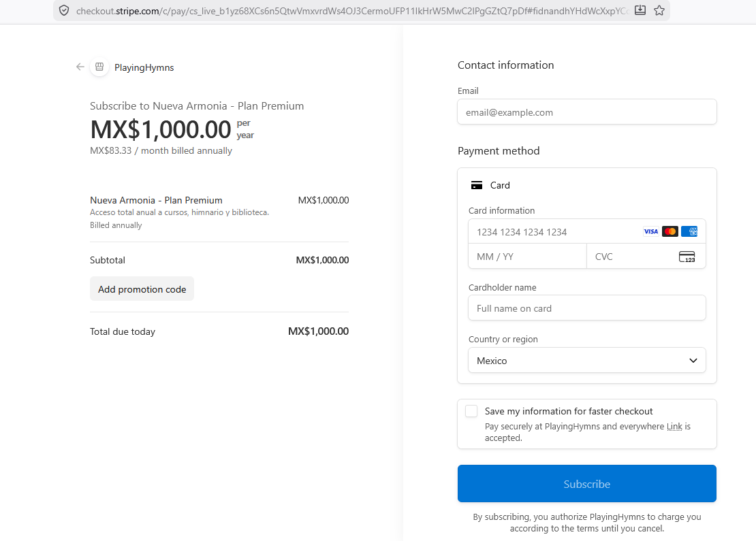Click the install/download icon in address bar
The height and width of the screenshot is (541, 756).
pyautogui.click(x=640, y=10)
